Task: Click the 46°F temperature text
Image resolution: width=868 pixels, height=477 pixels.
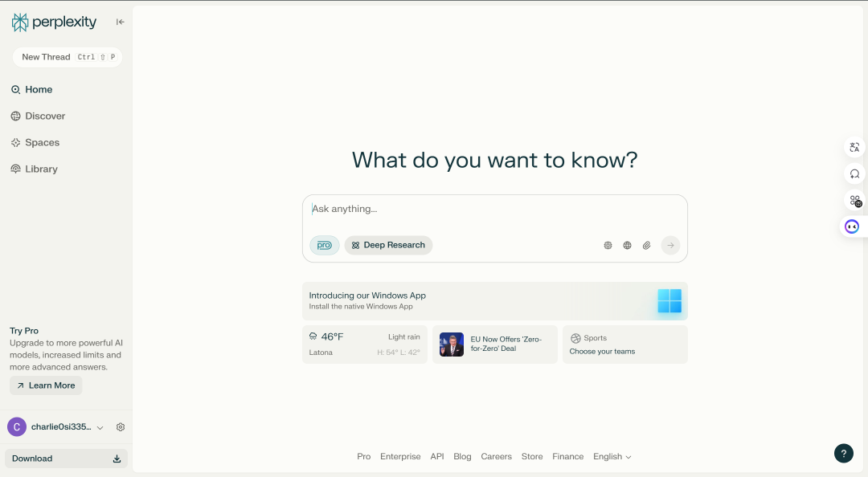Action: pos(332,336)
